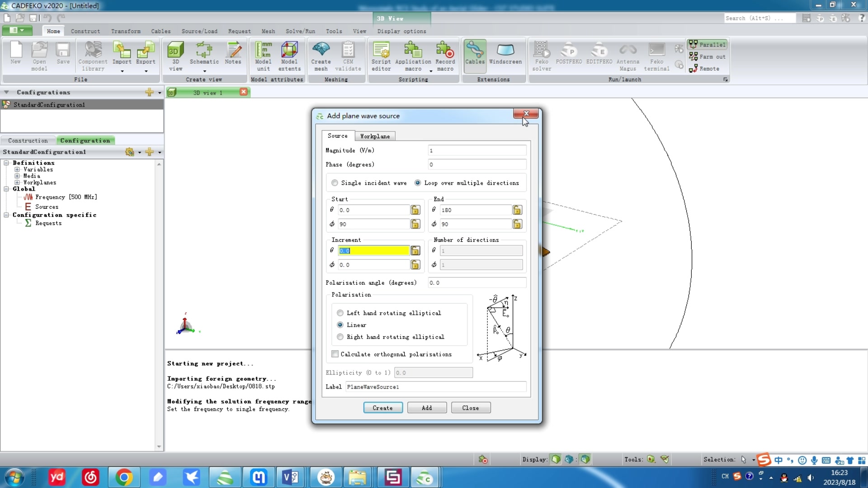Enable Calculate orthogonal polarisations checkbox

(x=335, y=354)
